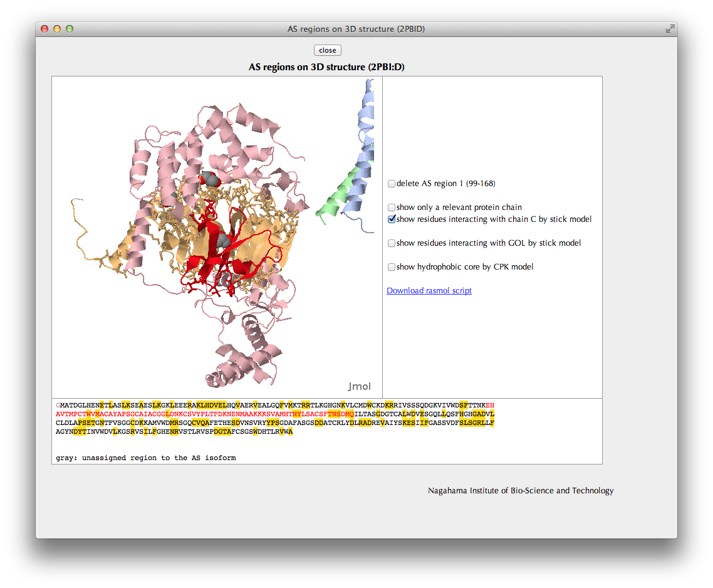Check show hydrophobic core by CPK model
713x588 pixels.
392,267
